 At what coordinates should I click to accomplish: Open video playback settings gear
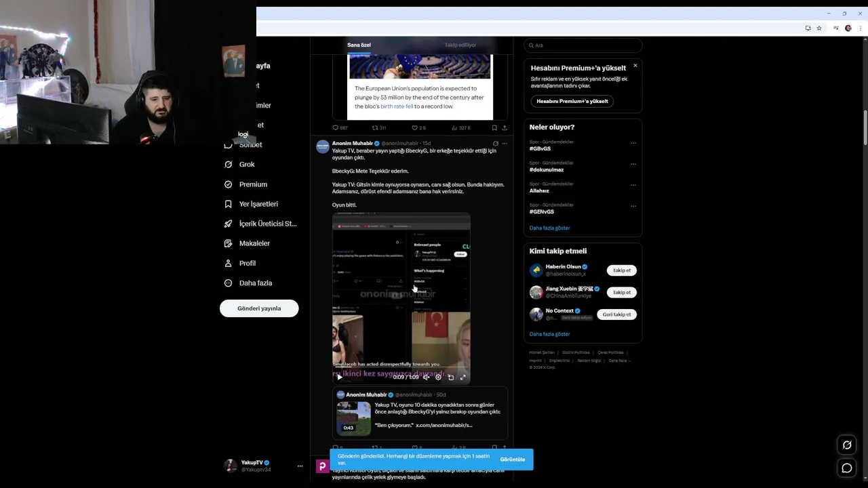(x=438, y=378)
